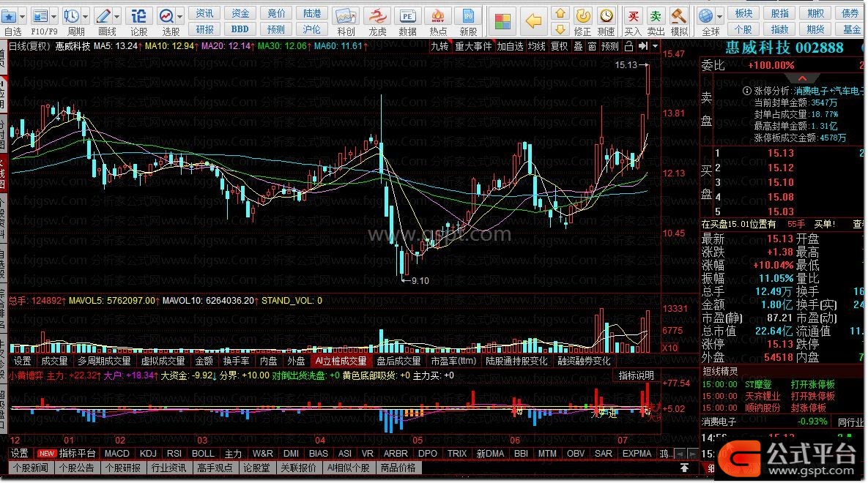Click the arrow-to-bar icon in chart toolbar

[x=642, y=46]
